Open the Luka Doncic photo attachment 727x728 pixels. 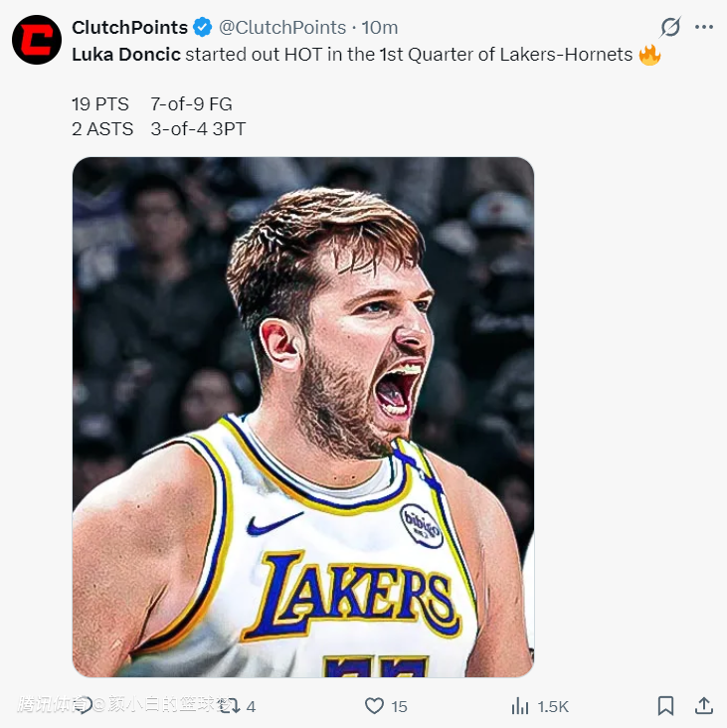302,417
